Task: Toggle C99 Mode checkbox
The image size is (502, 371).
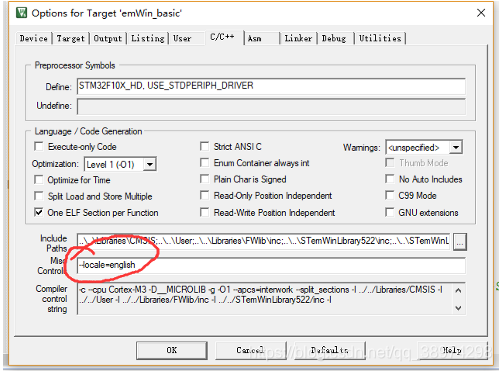Action: click(389, 195)
